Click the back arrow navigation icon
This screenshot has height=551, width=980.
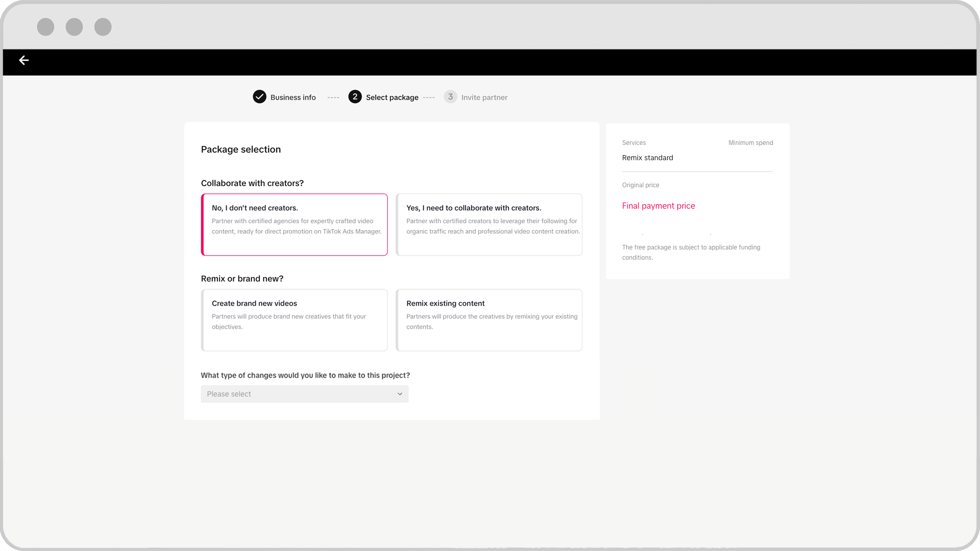coord(23,61)
